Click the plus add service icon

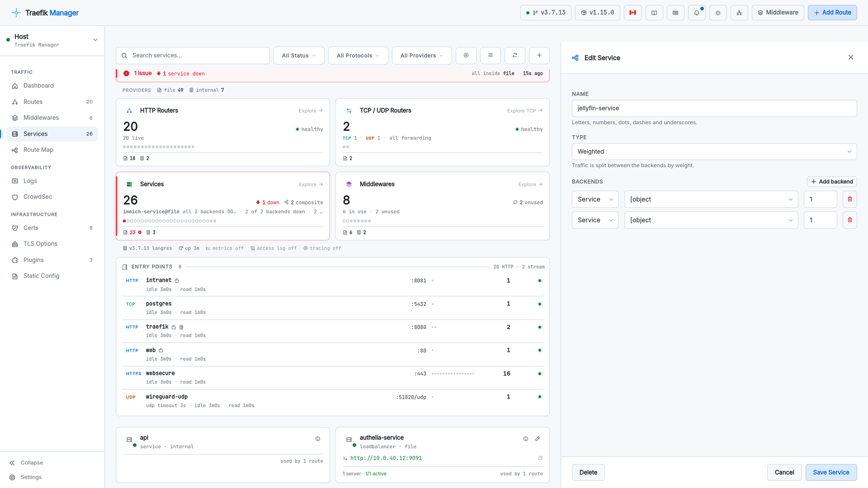click(x=539, y=55)
